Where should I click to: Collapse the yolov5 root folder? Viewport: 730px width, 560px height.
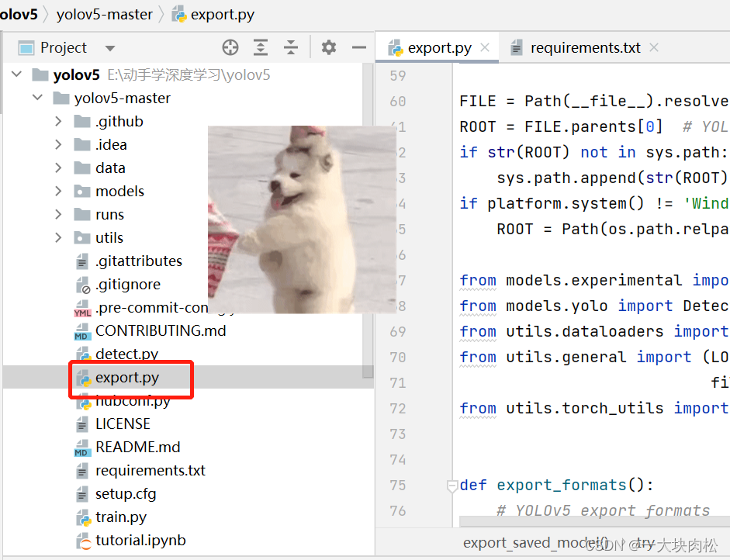[17, 74]
